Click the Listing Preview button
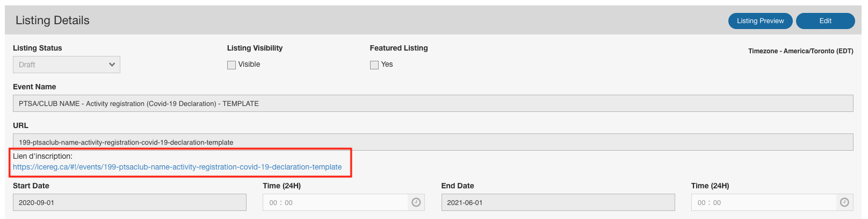868x219 pixels. (x=760, y=21)
